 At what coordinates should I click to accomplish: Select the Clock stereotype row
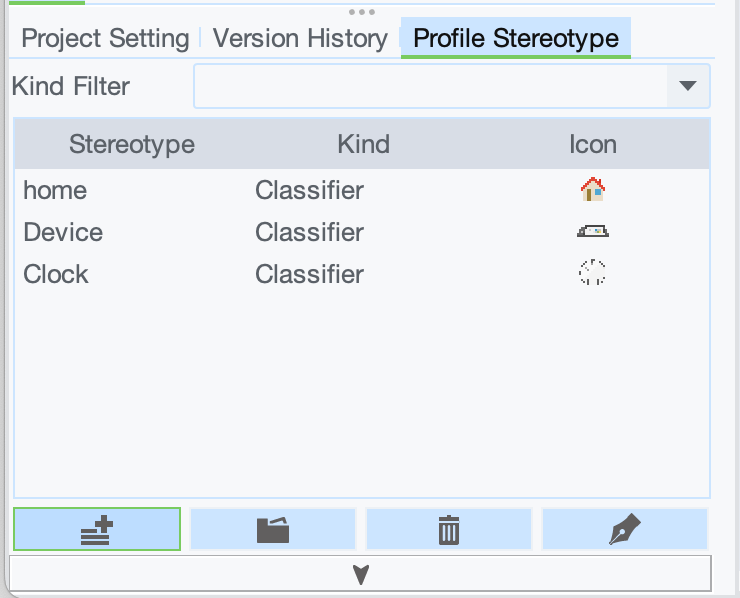[x=57, y=274]
